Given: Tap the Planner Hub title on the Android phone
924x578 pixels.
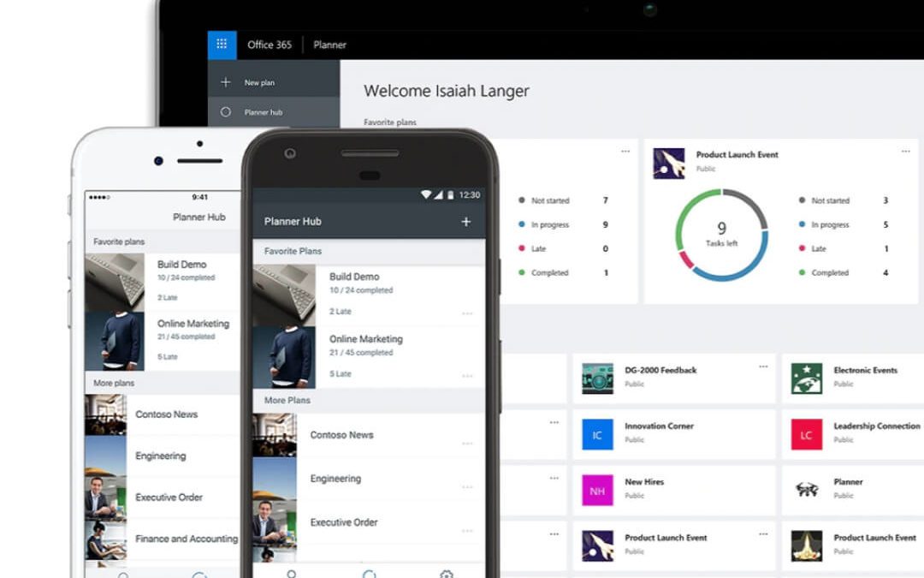Looking at the screenshot, I should [x=293, y=221].
